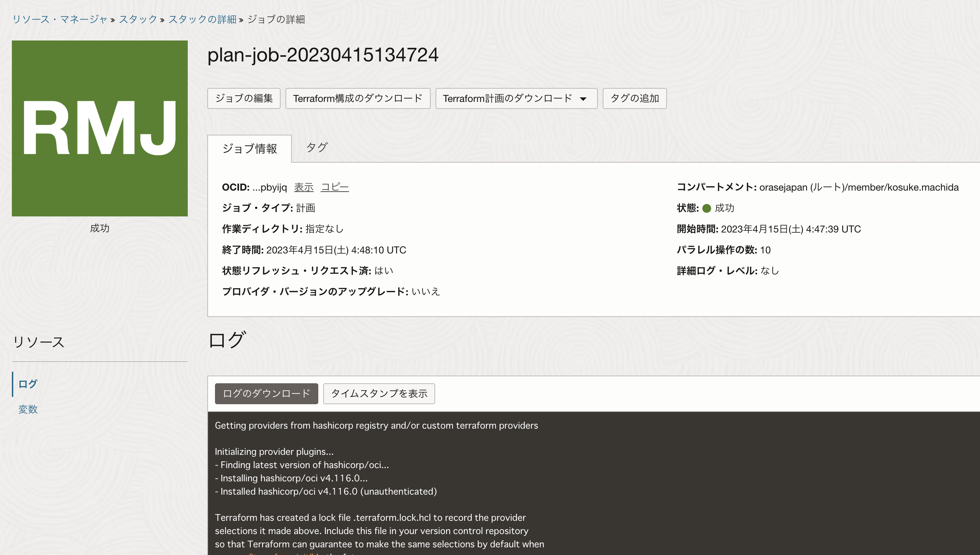Open the ジョブ情報 tab
The height and width of the screenshot is (555, 980).
click(x=250, y=149)
